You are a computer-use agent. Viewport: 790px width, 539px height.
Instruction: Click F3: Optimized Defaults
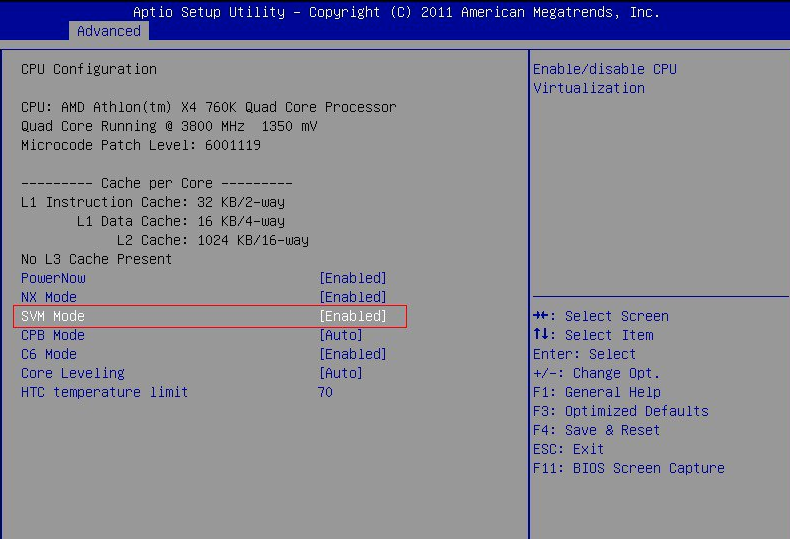[620, 411]
